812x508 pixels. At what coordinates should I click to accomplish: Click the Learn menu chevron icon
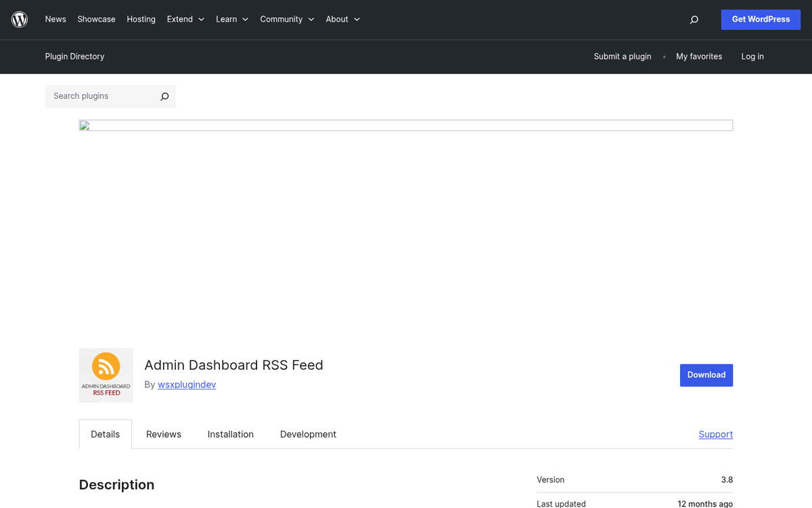click(245, 20)
